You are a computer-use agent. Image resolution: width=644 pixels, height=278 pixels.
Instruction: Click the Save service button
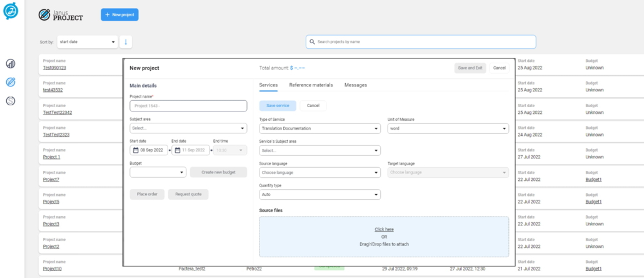(x=278, y=106)
